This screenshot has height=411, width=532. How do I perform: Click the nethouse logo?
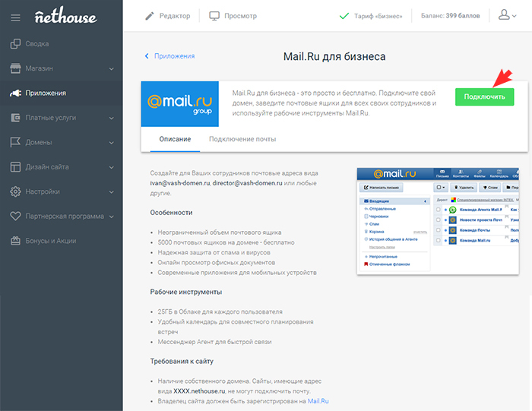pos(66,15)
